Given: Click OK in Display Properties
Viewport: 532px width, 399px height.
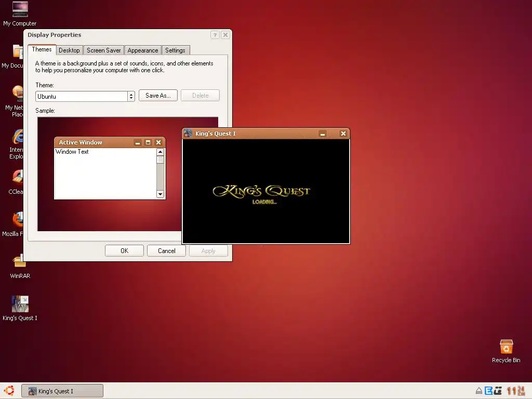Looking at the screenshot, I should click(125, 251).
